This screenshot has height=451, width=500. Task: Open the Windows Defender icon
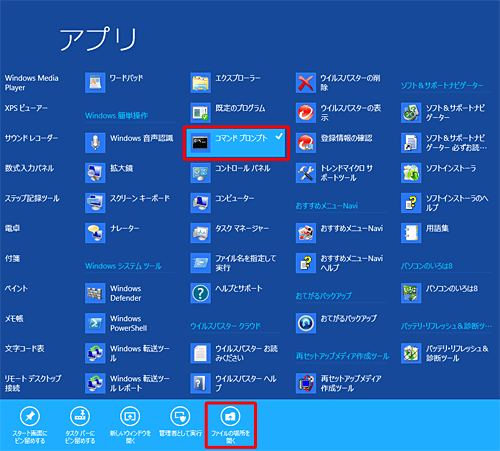click(x=95, y=293)
